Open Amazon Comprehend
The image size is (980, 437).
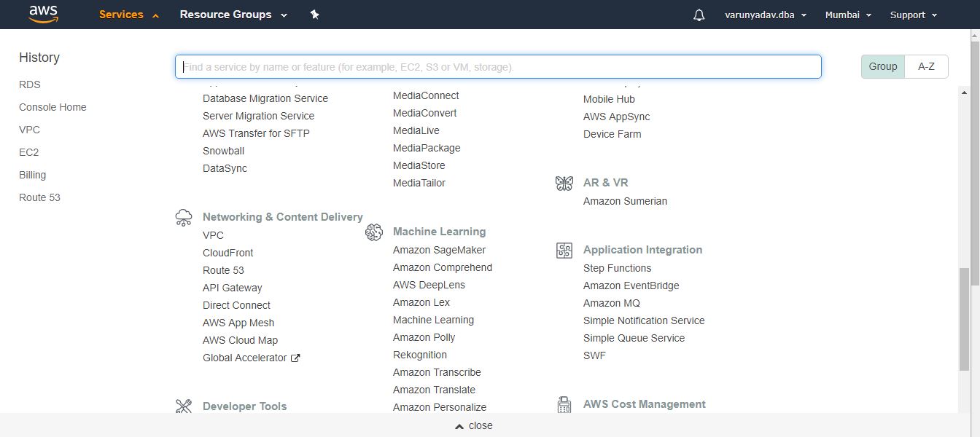tap(443, 267)
